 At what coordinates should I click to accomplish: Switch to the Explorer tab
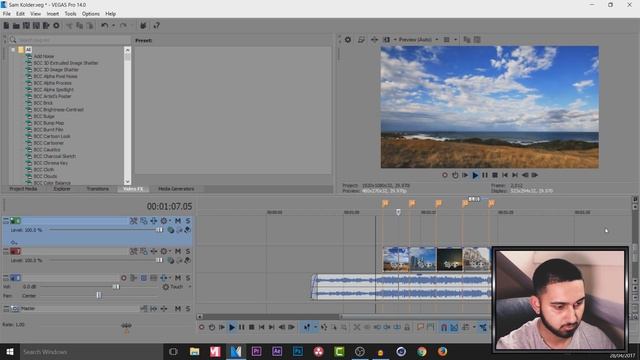62,189
